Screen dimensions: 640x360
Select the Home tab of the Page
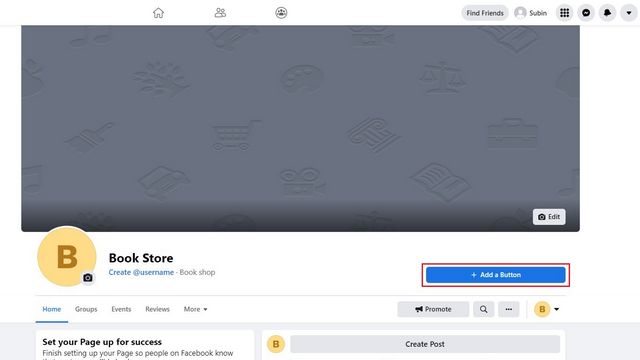click(x=52, y=309)
